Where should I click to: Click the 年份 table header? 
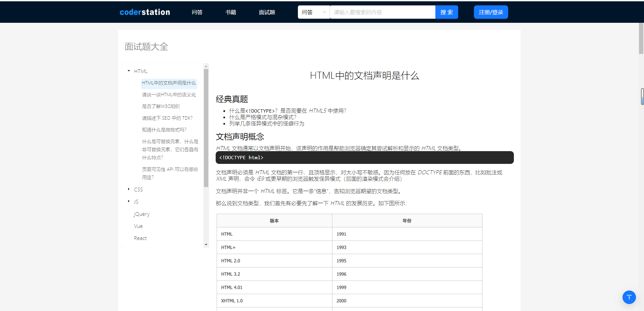407,221
